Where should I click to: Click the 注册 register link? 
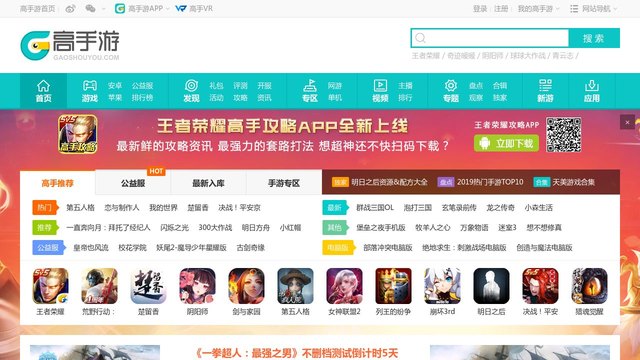click(501, 9)
